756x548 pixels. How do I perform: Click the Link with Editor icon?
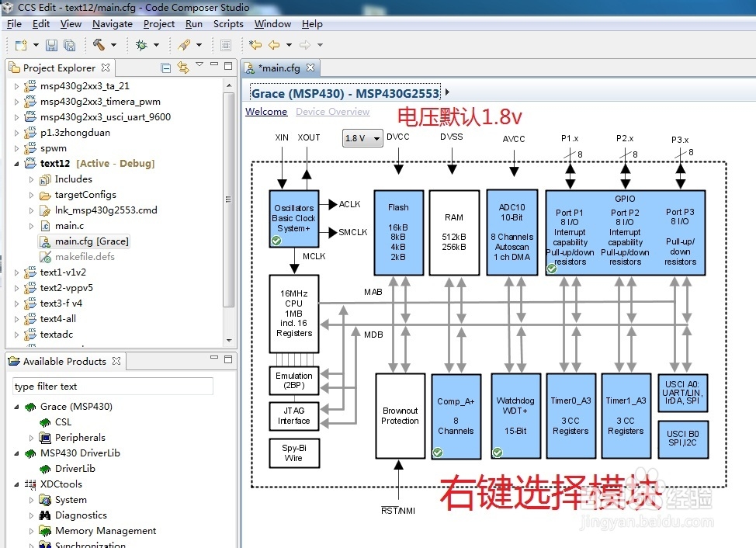tap(184, 68)
